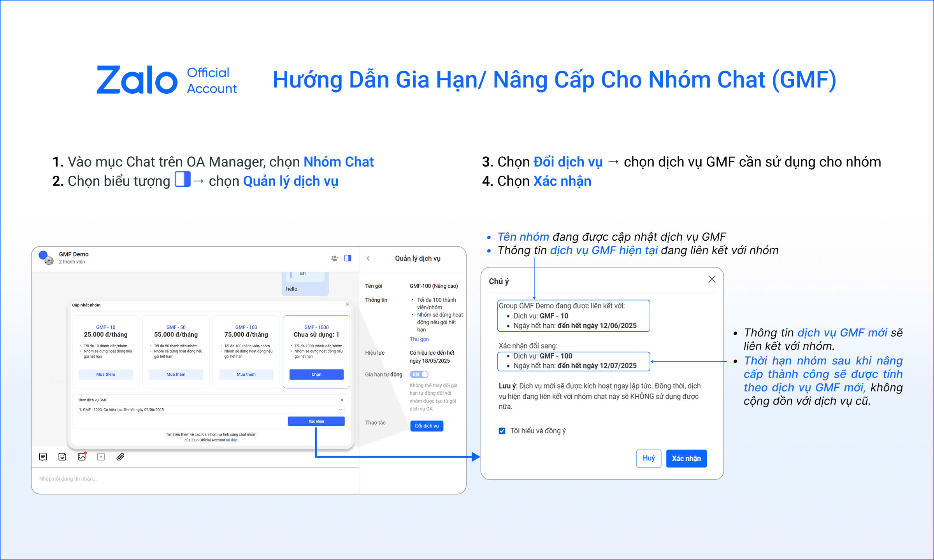Click Mua thêm on GMF - 10 card
Screen dimensions: 934x560
pos(106,374)
